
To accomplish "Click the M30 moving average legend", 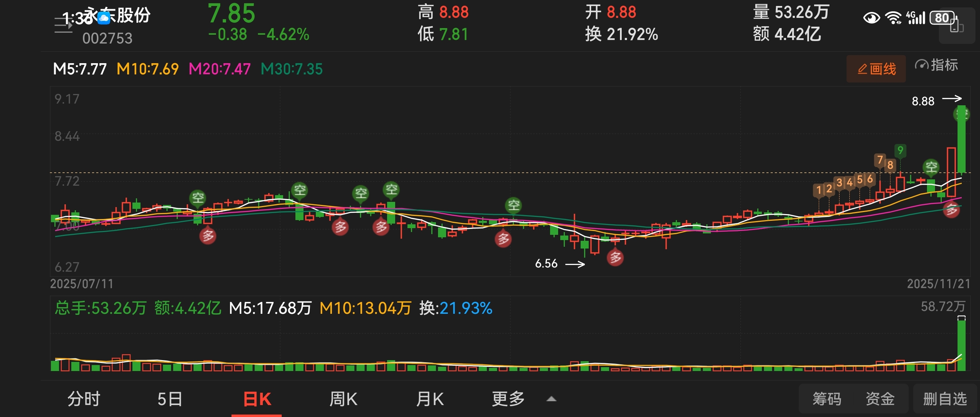I will [292, 69].
